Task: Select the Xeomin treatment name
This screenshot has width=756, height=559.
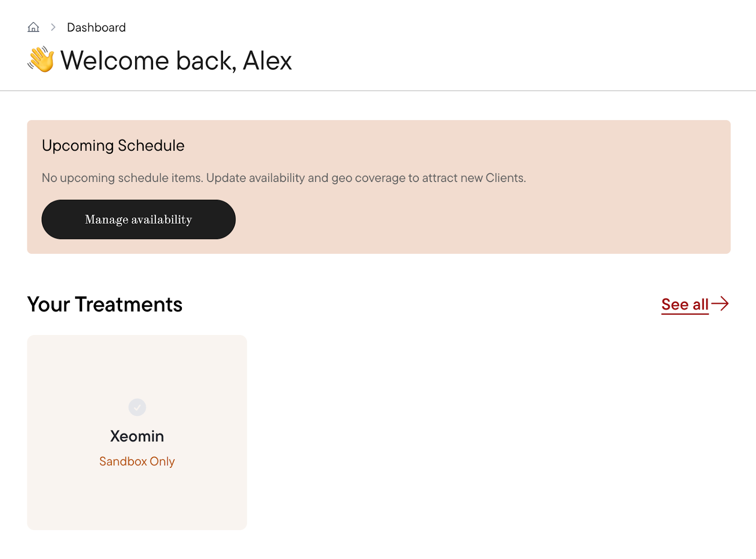Action: (x=137, y=436)
